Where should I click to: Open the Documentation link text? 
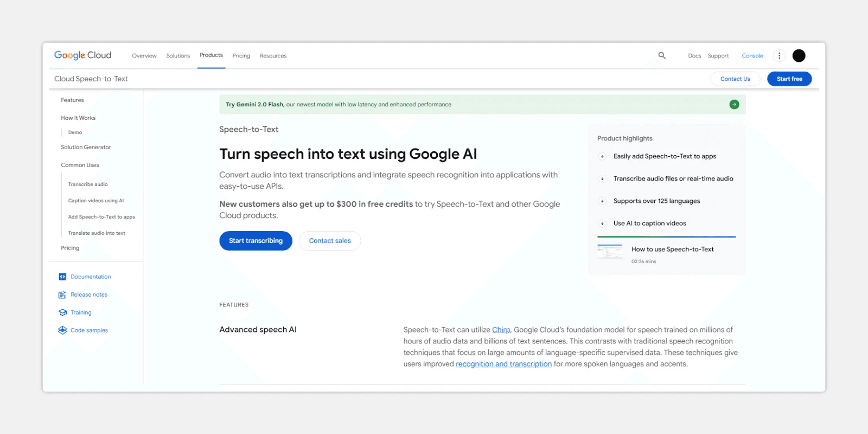[91, 277]
